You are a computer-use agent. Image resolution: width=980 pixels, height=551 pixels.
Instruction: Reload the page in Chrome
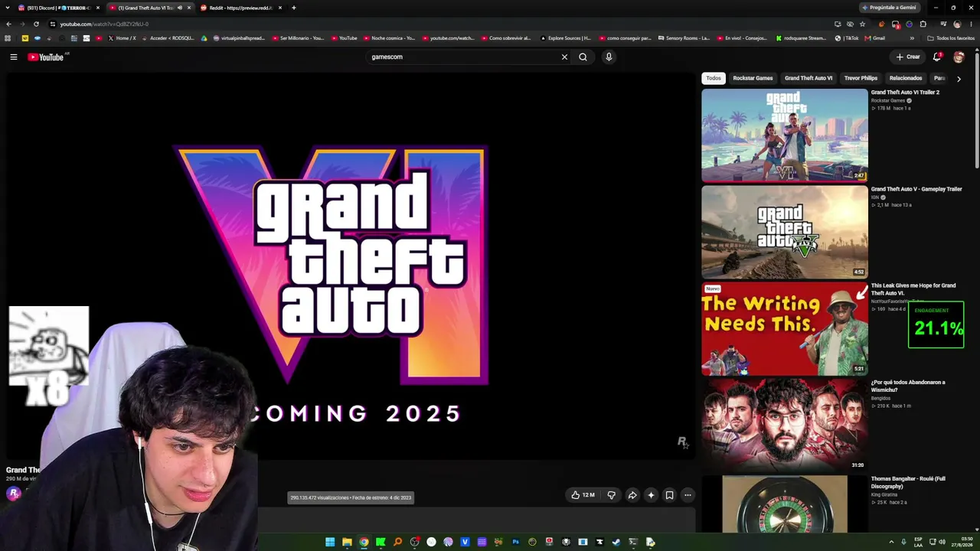click(x=36, y=24)
